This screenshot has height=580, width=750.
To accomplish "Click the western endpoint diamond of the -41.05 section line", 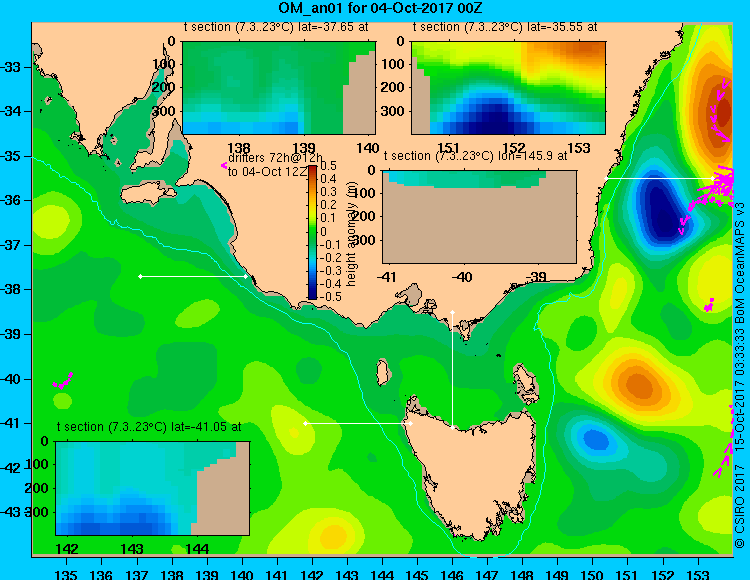I will [x=306, y=423].
